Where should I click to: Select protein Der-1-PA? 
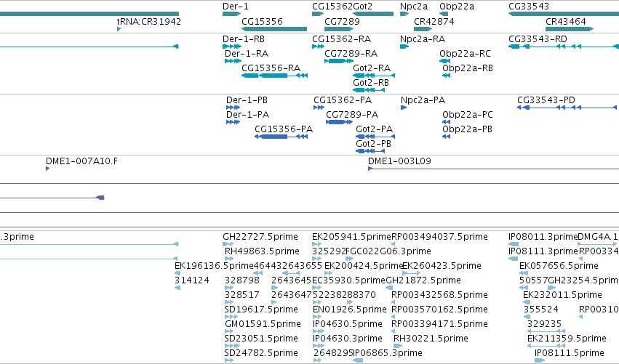tap(247, 115)
